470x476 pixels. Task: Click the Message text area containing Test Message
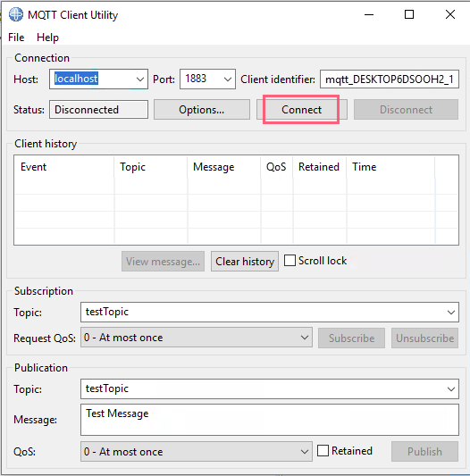tap(270, 420)
